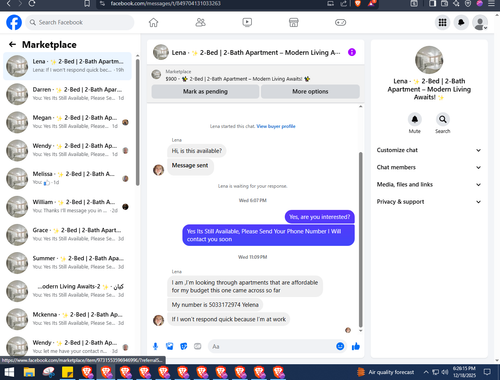Screen dimensions: 500x380
Task: Open View buyer profile link
Action: click(x=276, y=126)
